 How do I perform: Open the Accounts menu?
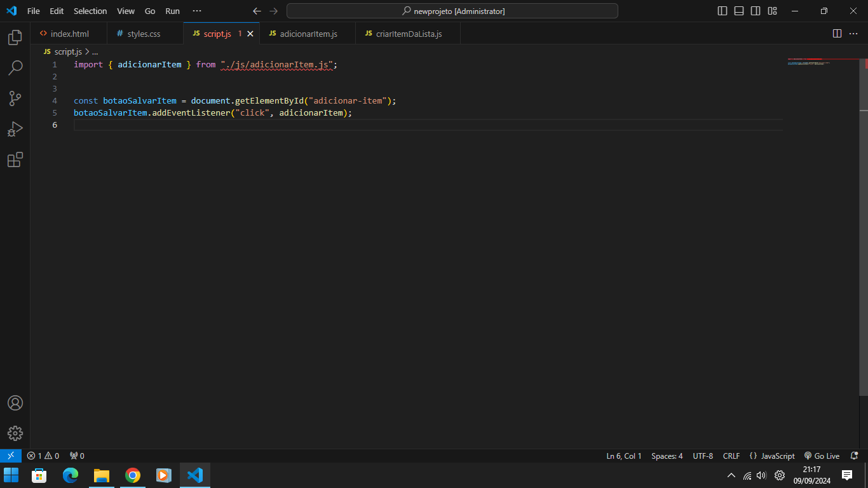pos(15,403)
